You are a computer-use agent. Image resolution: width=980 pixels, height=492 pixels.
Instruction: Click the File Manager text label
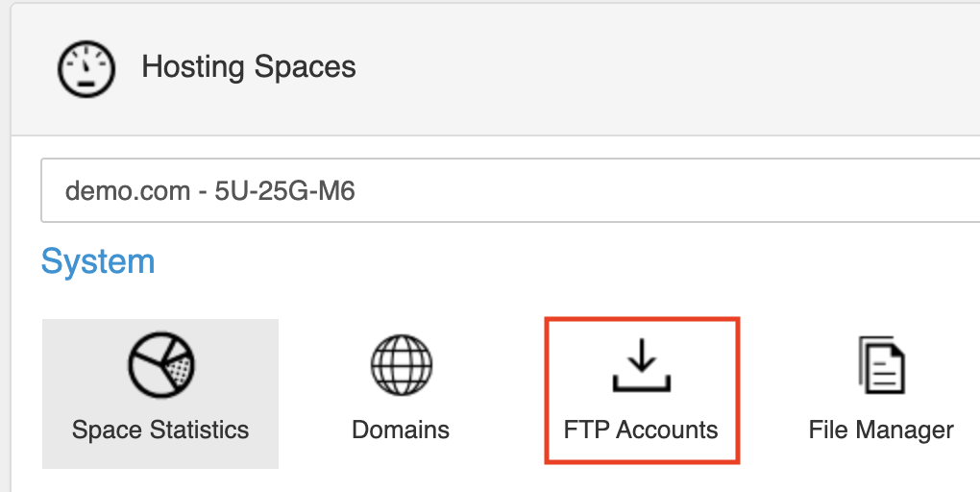tap(881, 430)
